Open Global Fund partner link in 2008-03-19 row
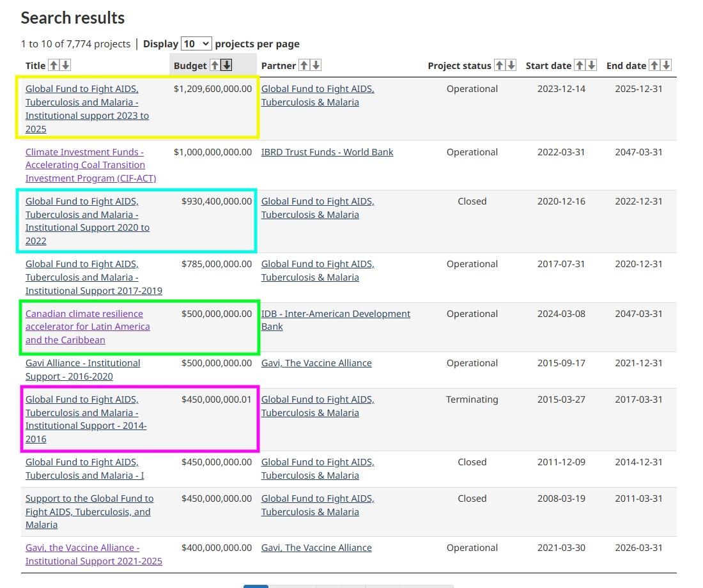Viewport: 703px width, 588px height. click(x=318, y=506)
